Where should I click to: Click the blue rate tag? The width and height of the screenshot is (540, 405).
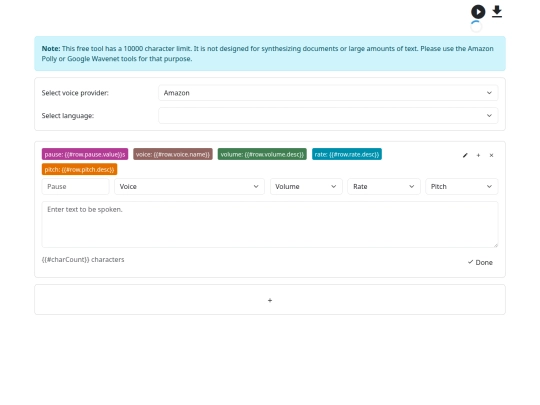click(x=347, y=154)
